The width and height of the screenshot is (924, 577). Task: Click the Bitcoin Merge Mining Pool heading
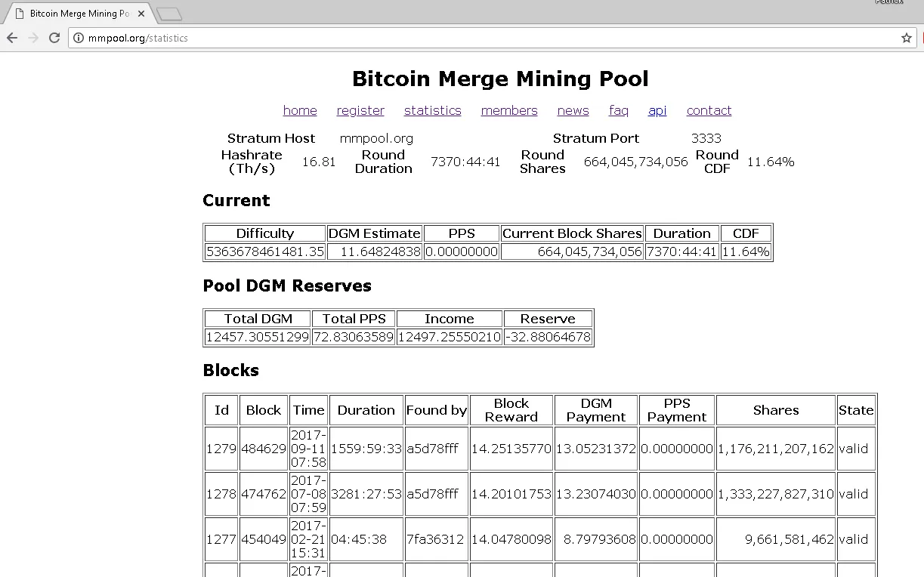[500, 79]
